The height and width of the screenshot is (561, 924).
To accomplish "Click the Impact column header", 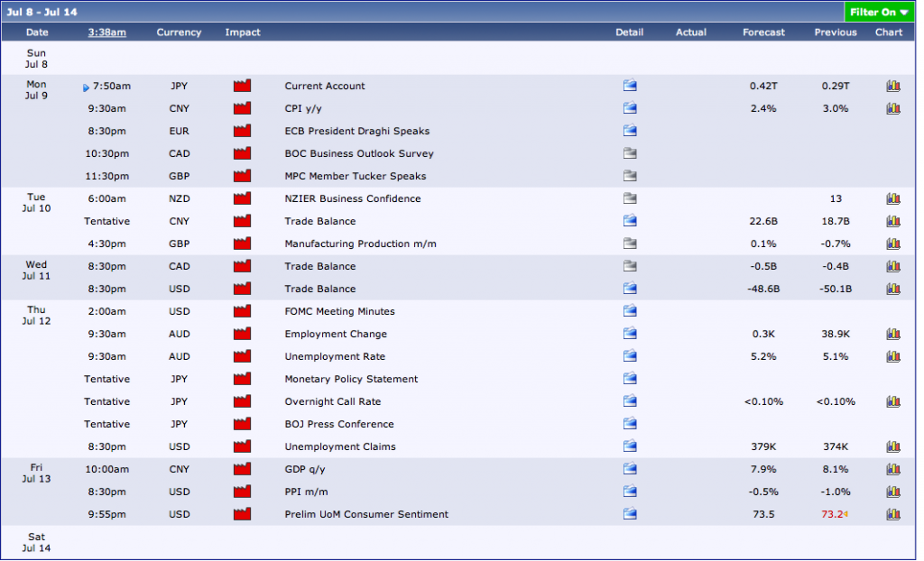I will (243, 32).
